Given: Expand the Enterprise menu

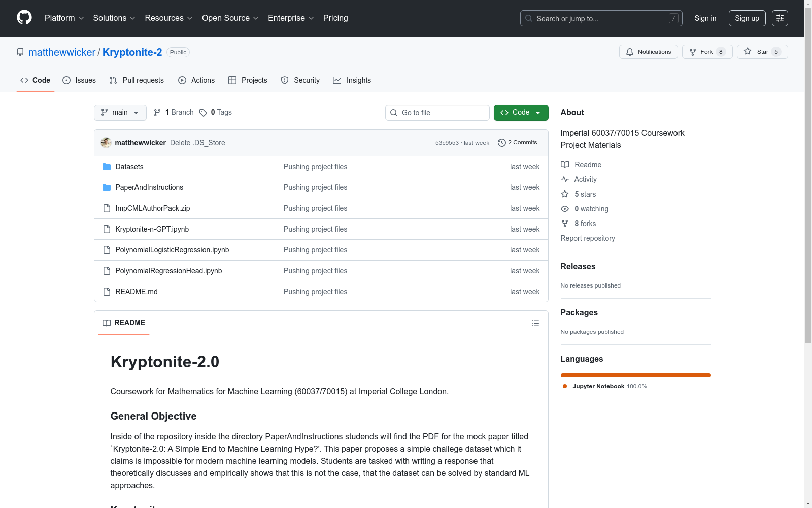Looking at the screenshot, I should click(291, 18).
